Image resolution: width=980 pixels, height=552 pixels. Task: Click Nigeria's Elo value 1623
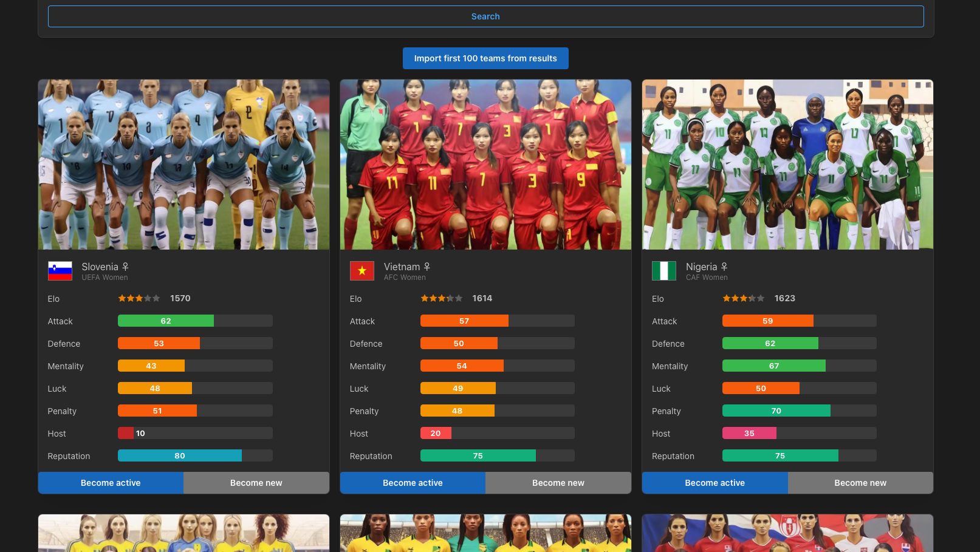(x=785, y=298)
